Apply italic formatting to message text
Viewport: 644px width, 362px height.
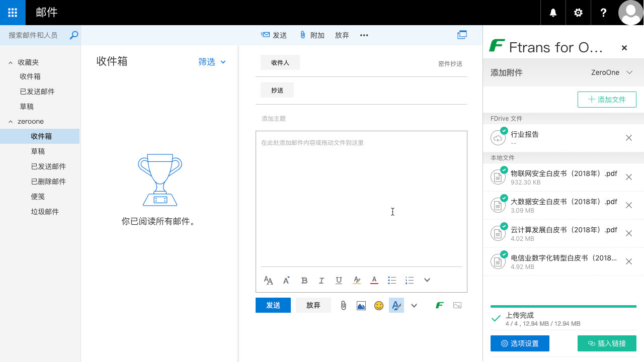(321, 280)
